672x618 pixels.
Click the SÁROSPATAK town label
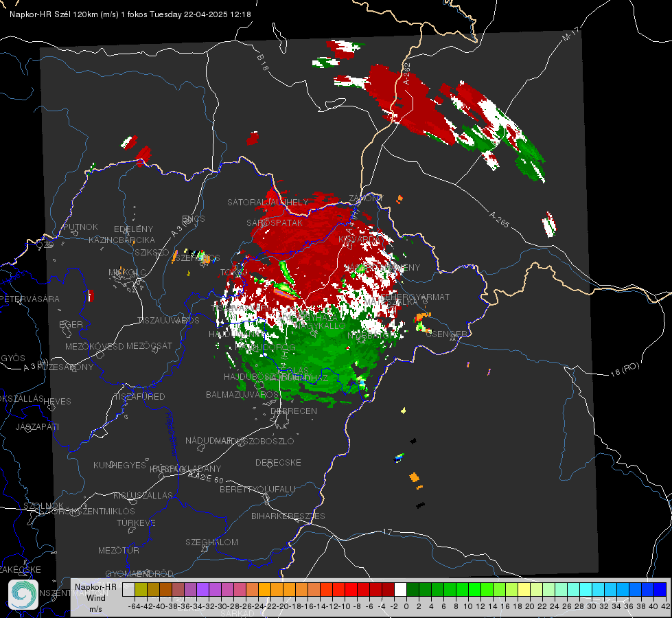(275, 222)
